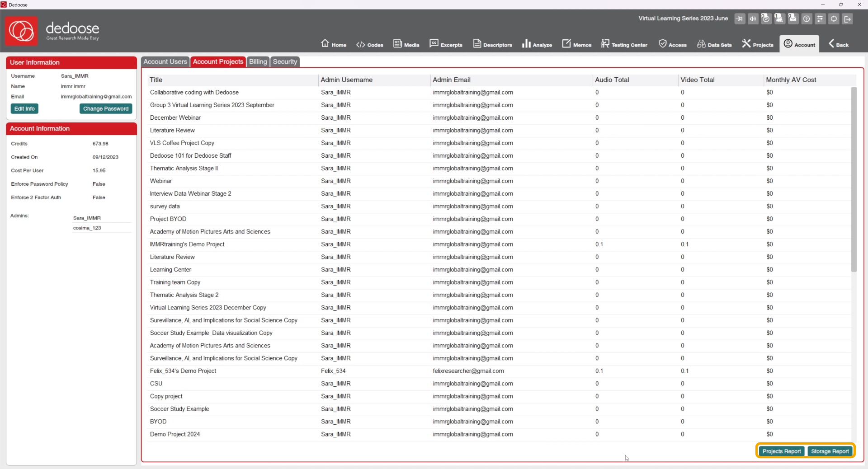Click the speaker sound icon

tap(753, 19)
